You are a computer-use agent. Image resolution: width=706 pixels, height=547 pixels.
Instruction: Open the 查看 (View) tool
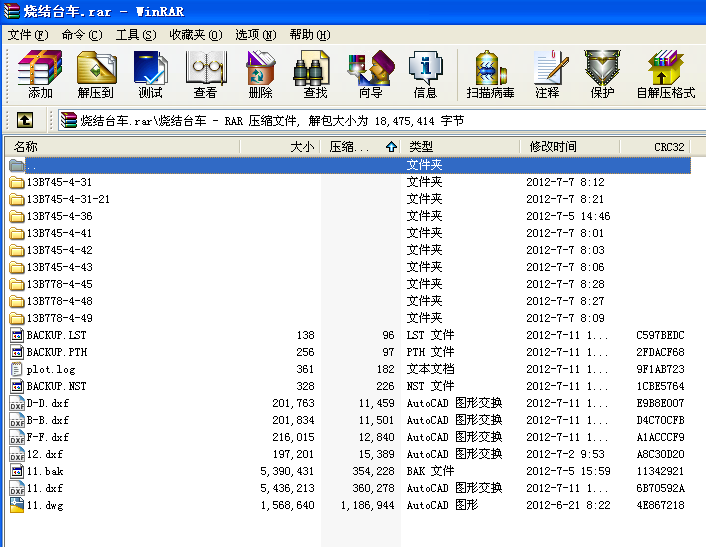tap(205, 74)
